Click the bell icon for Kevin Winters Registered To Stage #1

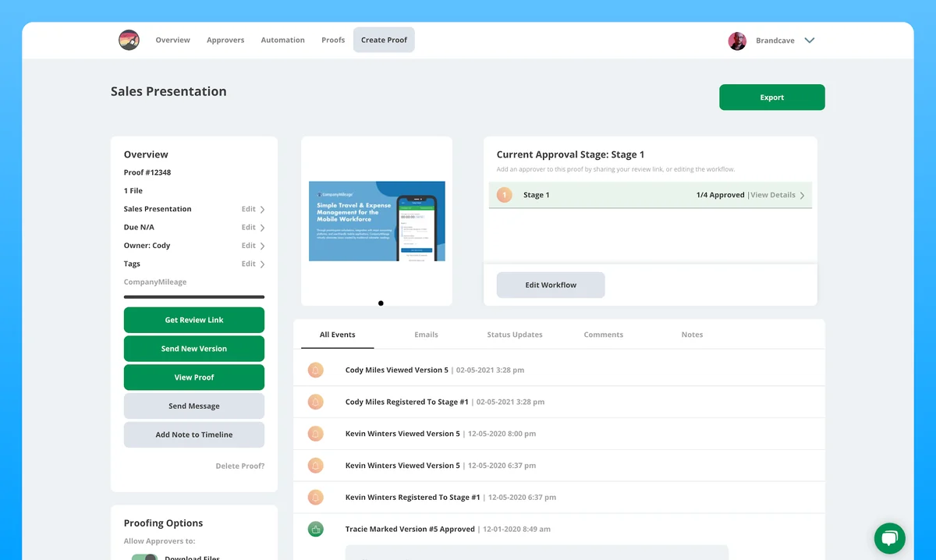coord(315,497)
